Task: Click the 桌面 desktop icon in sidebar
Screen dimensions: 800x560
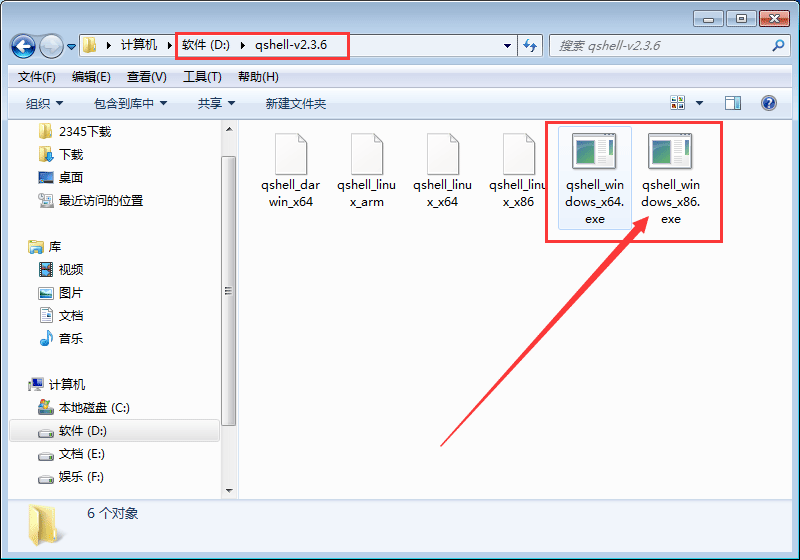Action: (x=46, y=177)
